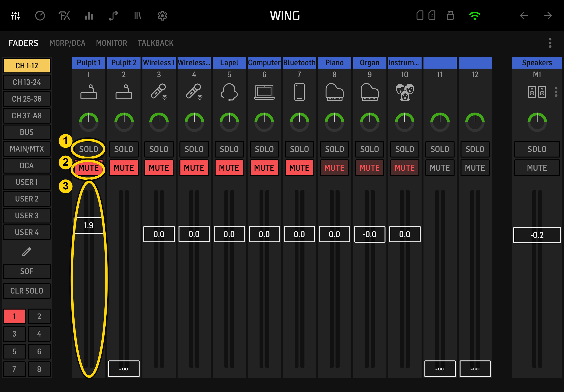Select the Pulpit 2 podium icon
This screenshot has height=392, width=564.
pos(124,92)
